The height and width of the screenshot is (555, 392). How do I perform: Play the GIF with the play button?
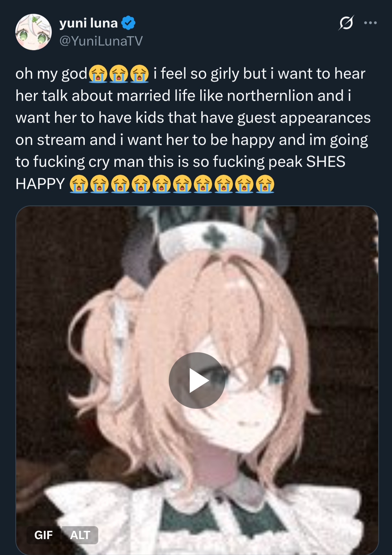197,380
